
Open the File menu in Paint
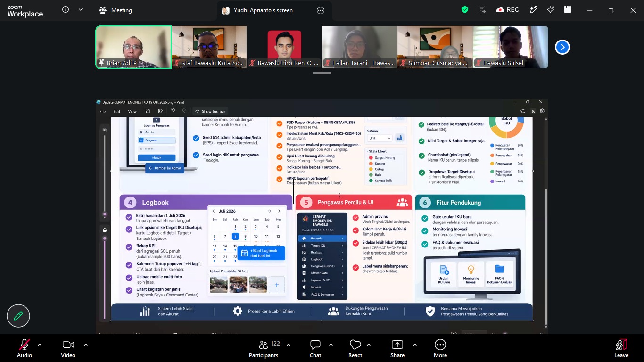point(102,112)
